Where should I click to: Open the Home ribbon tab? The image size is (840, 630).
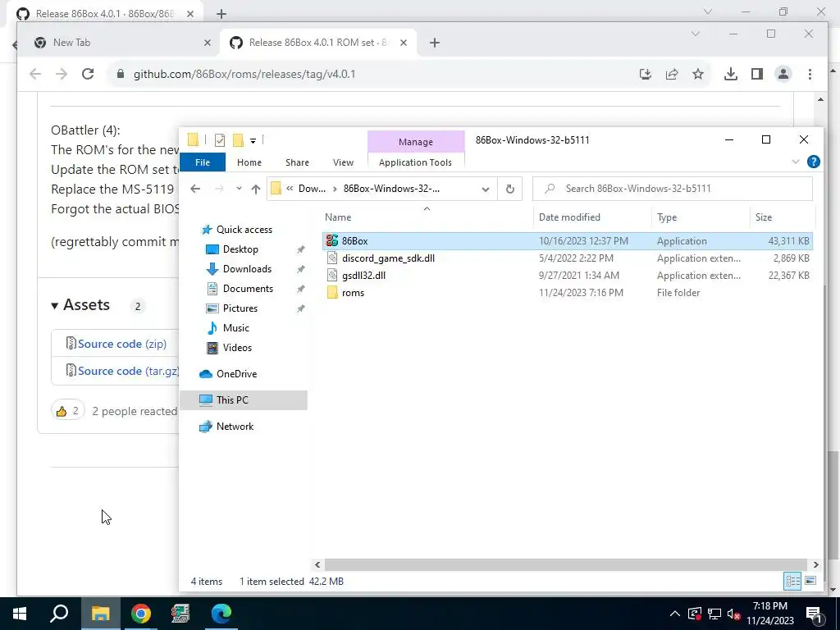(249, 162)
